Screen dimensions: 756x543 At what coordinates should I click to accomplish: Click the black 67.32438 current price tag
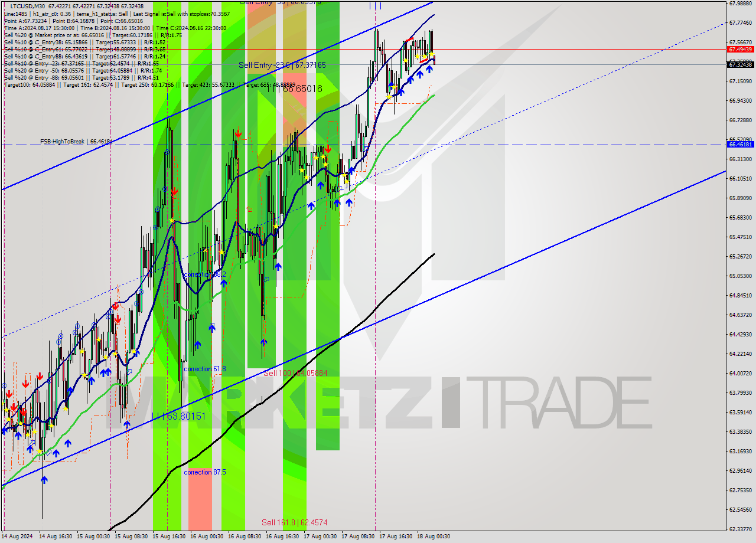coord(740,64)
